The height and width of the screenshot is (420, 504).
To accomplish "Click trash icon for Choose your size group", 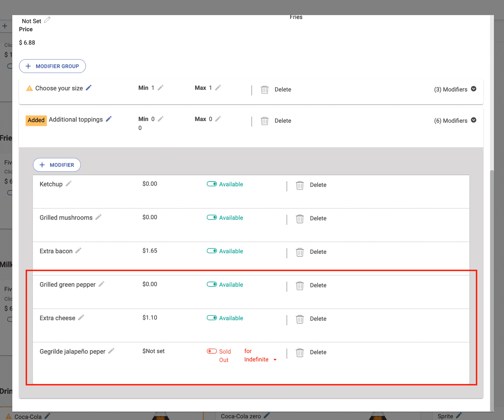I will pyautogui.click(x=265, y=90).
